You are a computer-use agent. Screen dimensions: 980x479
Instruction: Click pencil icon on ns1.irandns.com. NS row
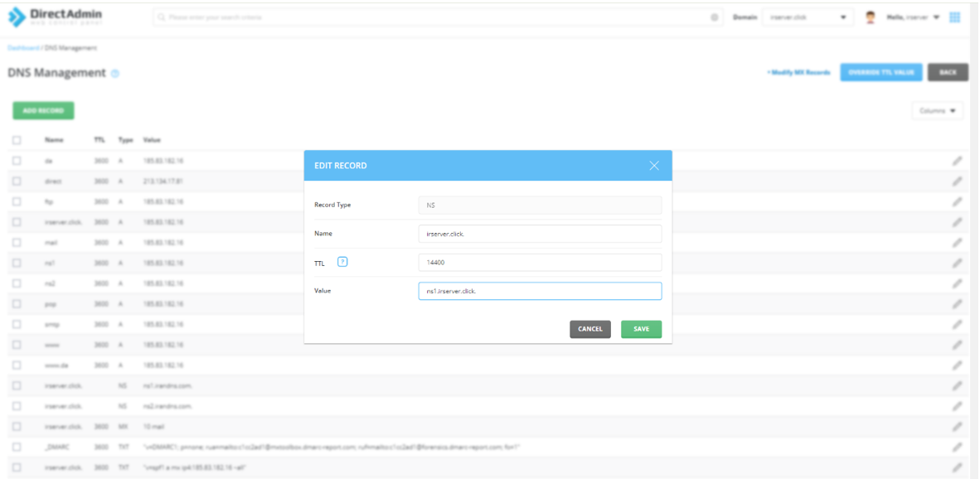click(x=956, y=385)
